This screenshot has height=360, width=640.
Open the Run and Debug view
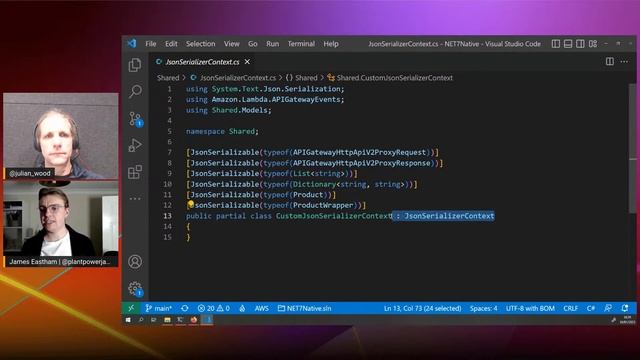click(135, 145)
